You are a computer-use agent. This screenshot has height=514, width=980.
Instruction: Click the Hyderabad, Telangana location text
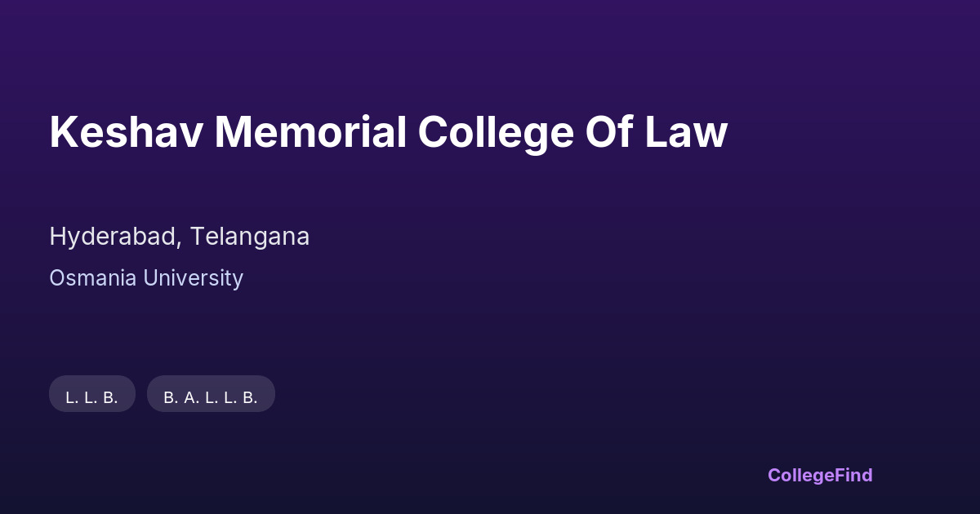180,237
